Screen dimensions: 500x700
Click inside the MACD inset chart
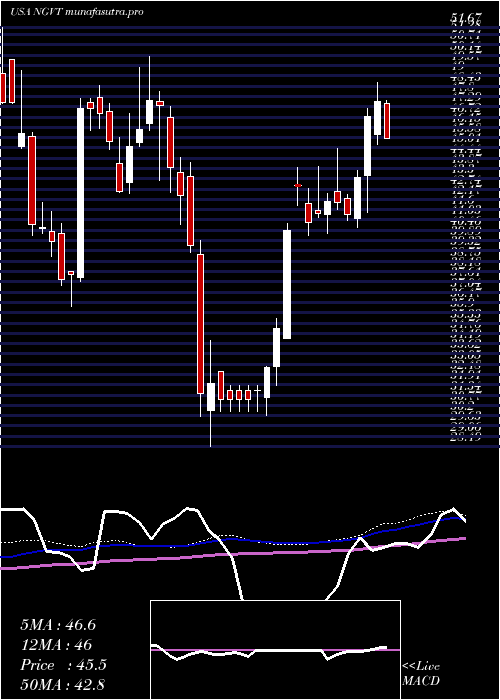coord(275,650)
